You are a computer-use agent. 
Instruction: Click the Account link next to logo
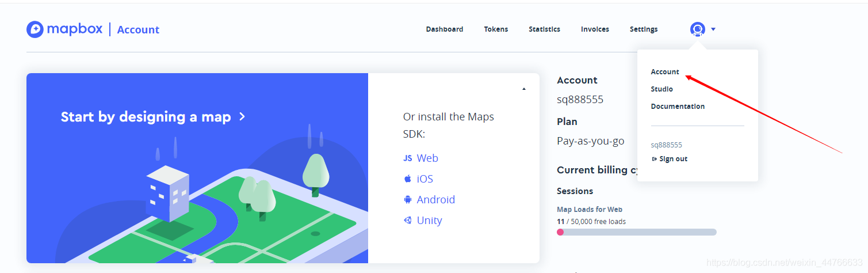(x=138, y=30)
